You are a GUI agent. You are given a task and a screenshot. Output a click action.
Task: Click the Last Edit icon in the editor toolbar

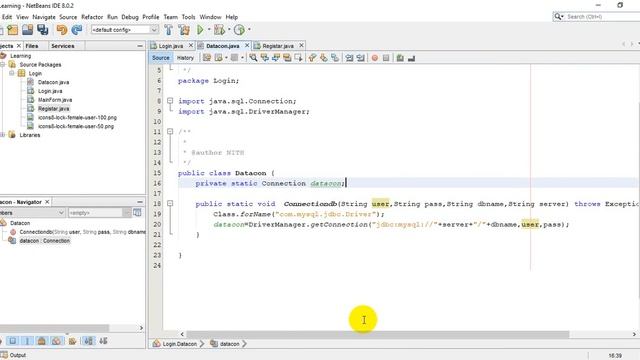pos(207,58)
